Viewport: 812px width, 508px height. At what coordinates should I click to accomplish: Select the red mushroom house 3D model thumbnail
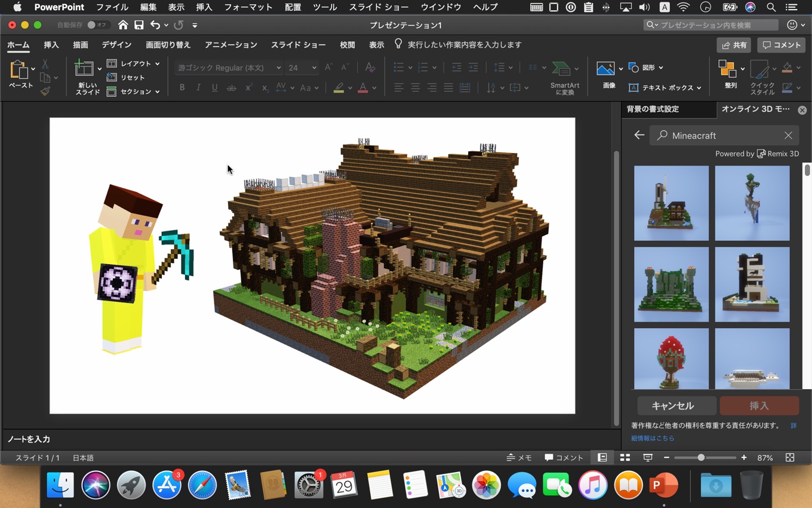tap(671, 359)
